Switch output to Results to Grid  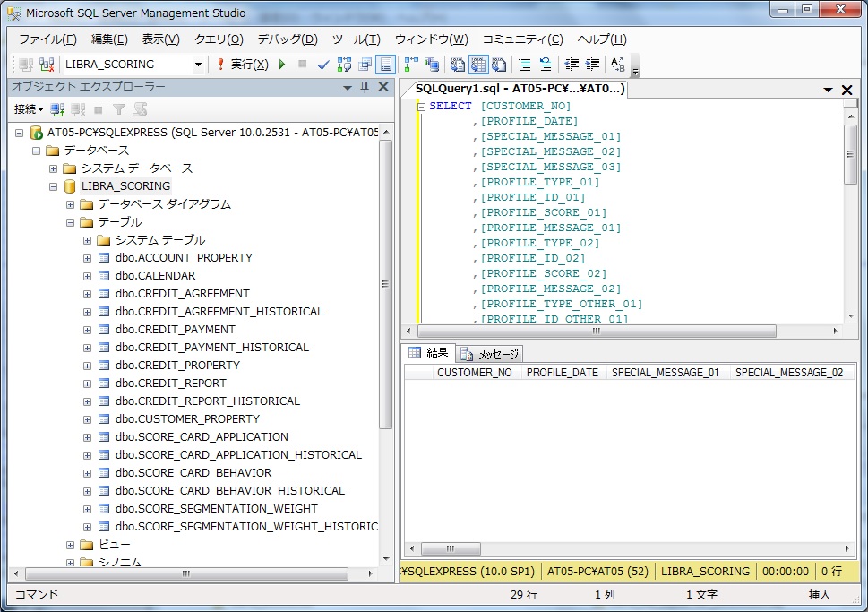[x=478, y=65]
